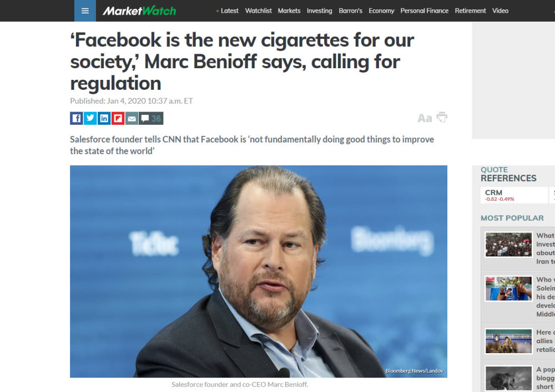Image resolution: width=555 pixels, height=392 pixels.
Task: Open the Investing section
Action: pos(320,11)
